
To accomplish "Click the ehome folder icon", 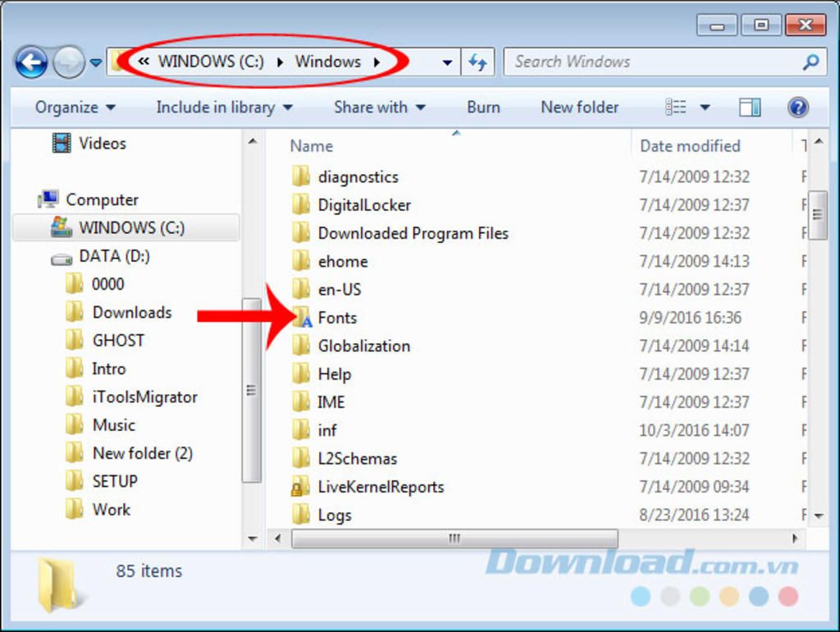I will coord(301,261).
